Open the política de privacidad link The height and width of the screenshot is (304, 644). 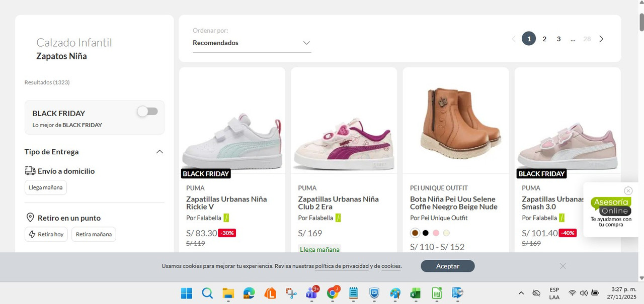342,266
